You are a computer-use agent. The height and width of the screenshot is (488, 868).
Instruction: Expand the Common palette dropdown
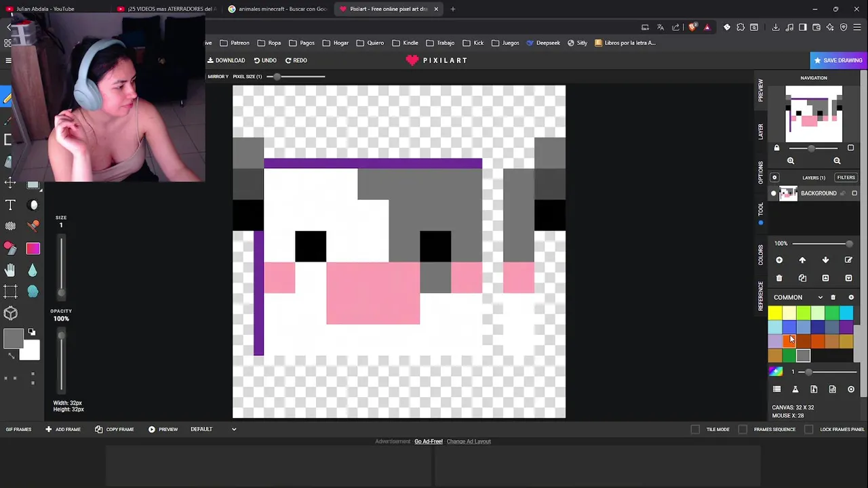pyautogui.click(x=821, y=298)
